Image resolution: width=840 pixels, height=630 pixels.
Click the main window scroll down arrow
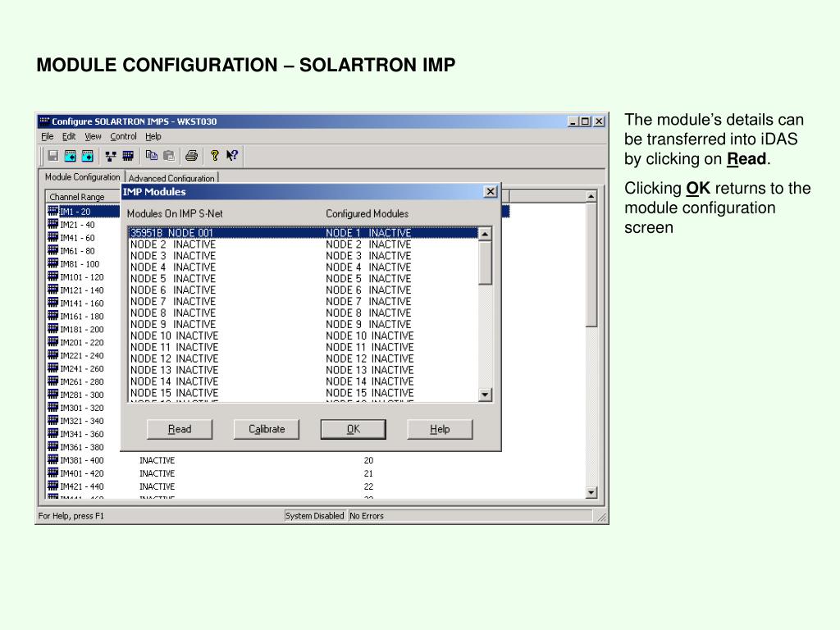tap(591, 492)
